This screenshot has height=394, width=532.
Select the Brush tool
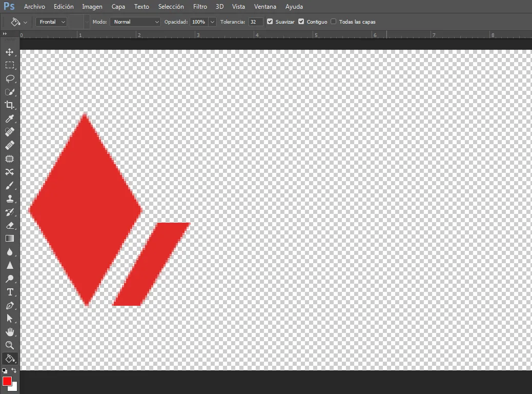pos(10,185)
